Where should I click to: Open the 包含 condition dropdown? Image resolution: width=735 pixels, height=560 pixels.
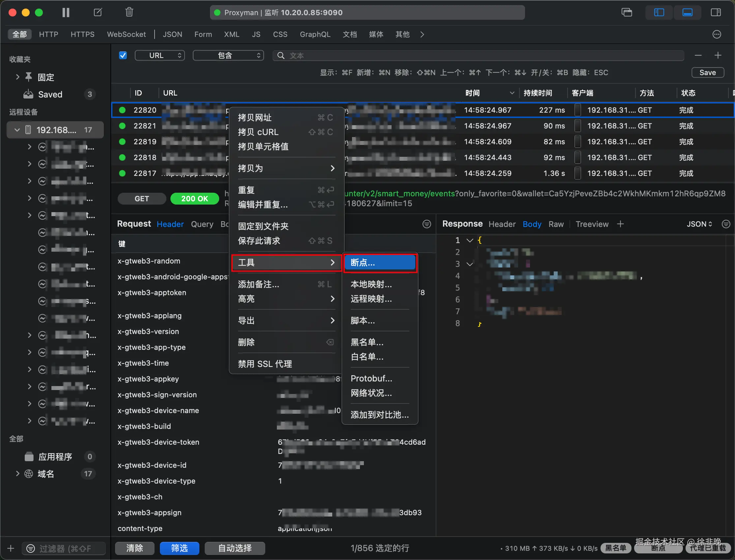click(228, 55)
